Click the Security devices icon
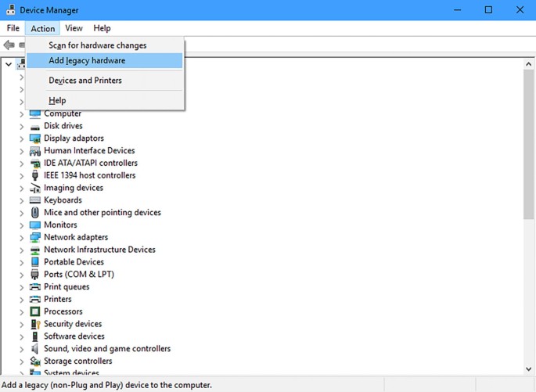 (35, 324)
